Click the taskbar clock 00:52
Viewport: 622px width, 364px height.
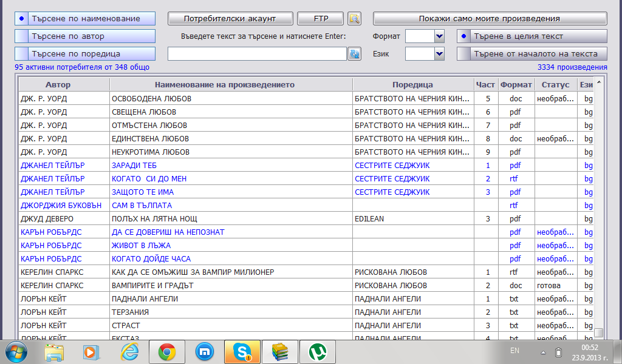click(589, 348)
